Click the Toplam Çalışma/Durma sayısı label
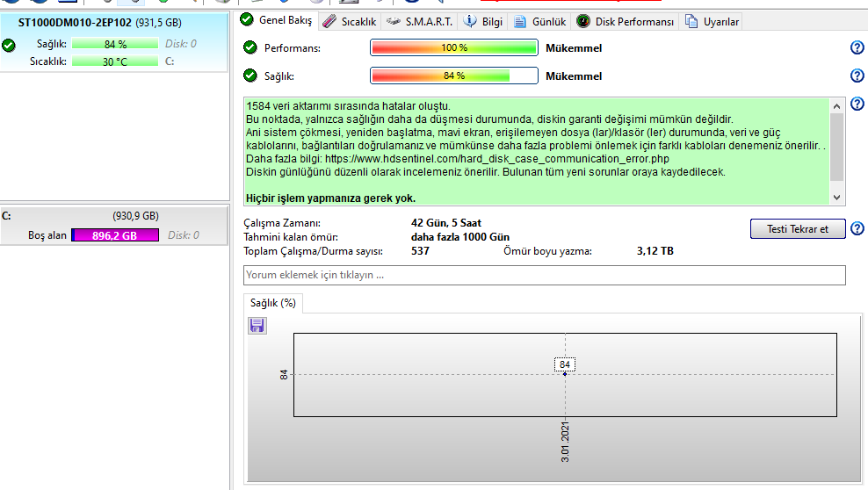The image size is (868, 490). pos(314,251)
